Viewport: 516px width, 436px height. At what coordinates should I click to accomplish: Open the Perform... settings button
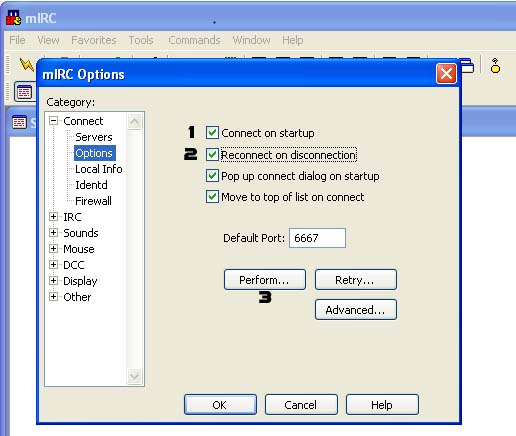pyautogui.click(x=265, y=280)
